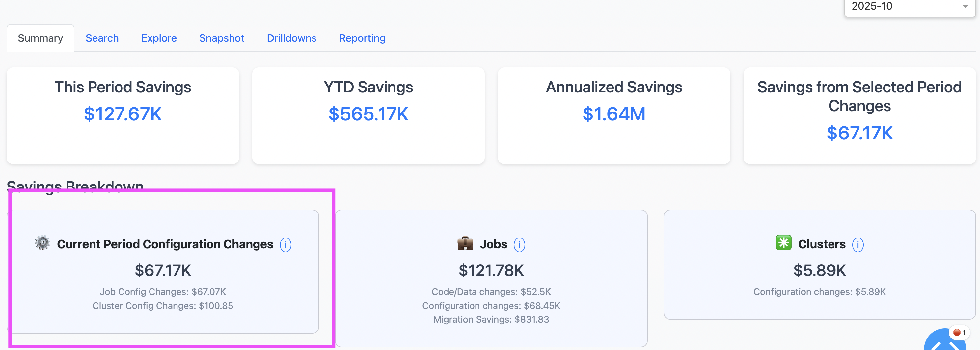980x350 pixels.
Task: Click the This Period Savings card
Action: pos(123,116)
